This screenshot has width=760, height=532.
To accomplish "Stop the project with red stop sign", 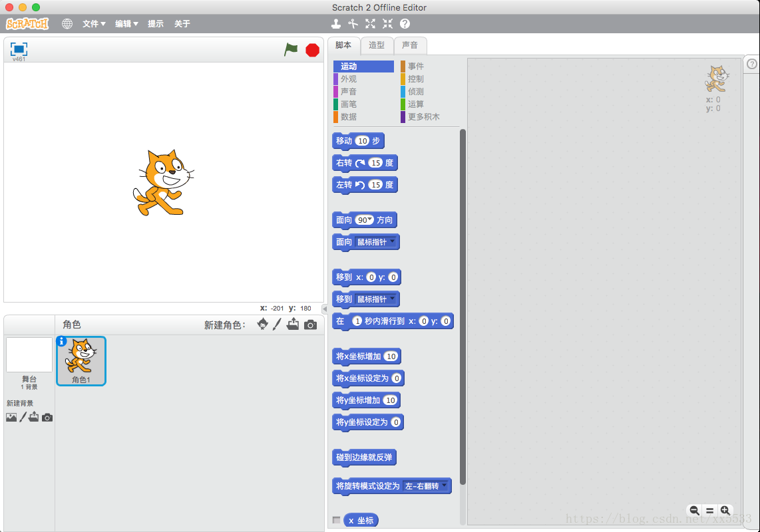I will tap(313, 50).
